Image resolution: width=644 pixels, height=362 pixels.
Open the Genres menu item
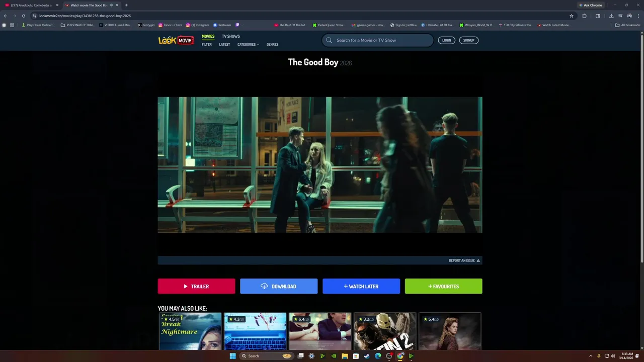[x=272, y=44]
